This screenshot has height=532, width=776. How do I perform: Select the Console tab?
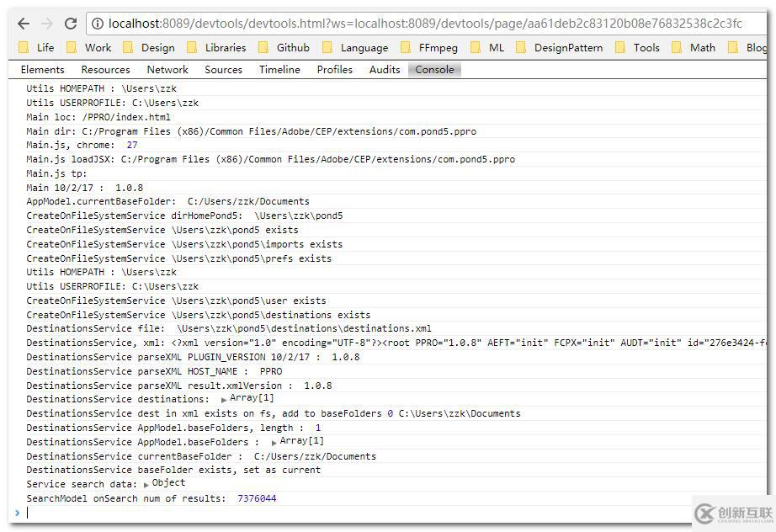434,70
